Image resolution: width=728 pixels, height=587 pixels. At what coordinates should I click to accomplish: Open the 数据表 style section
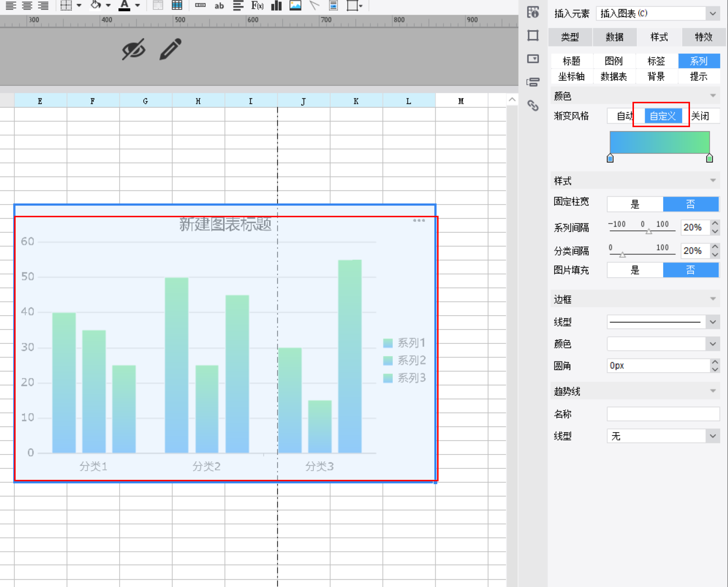pyautogui.click(x=614, y=76)
